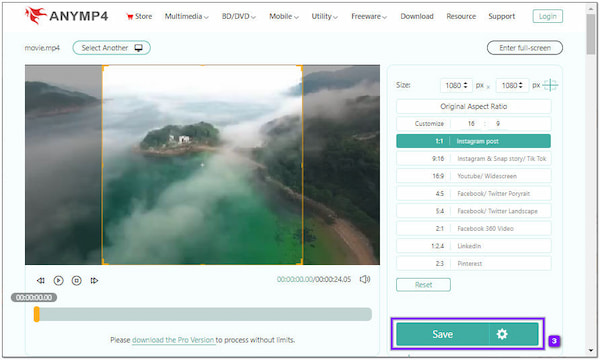600x360 pixels.
Task: Click the Login button
Action: 548,16
